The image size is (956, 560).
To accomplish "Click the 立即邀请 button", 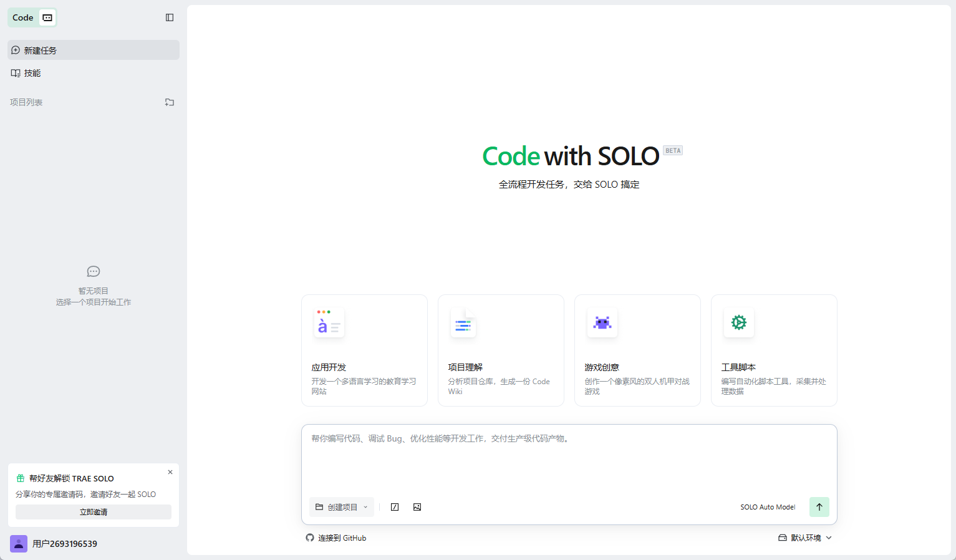I will tap(94, 512).
